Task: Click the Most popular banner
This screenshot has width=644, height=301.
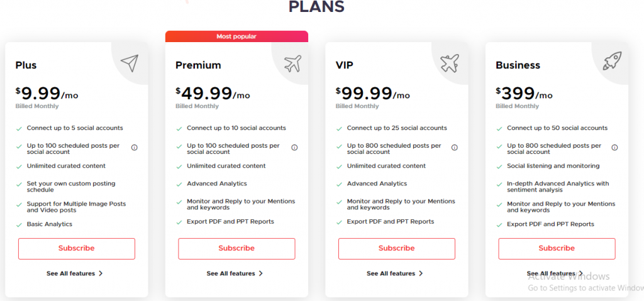Action: (236, 36)
